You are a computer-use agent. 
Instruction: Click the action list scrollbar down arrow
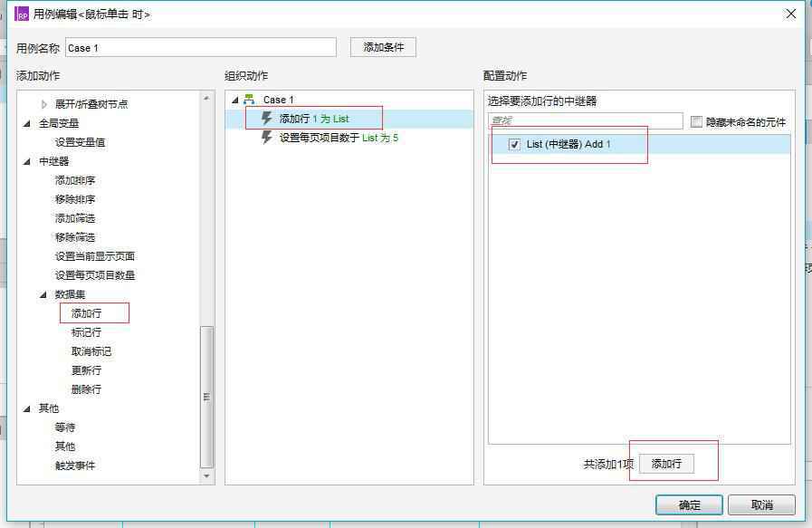pos(206,475)
